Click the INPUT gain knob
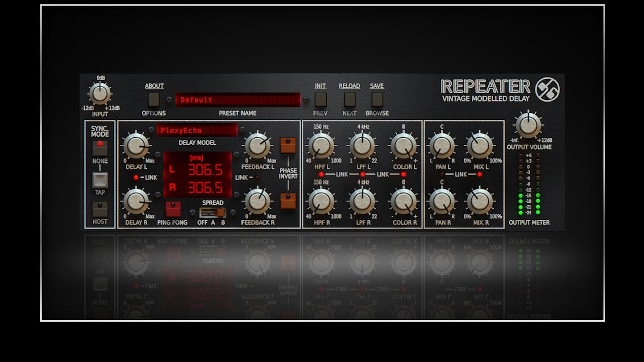This screenshot has height=362, width=644. pos(100,94)
